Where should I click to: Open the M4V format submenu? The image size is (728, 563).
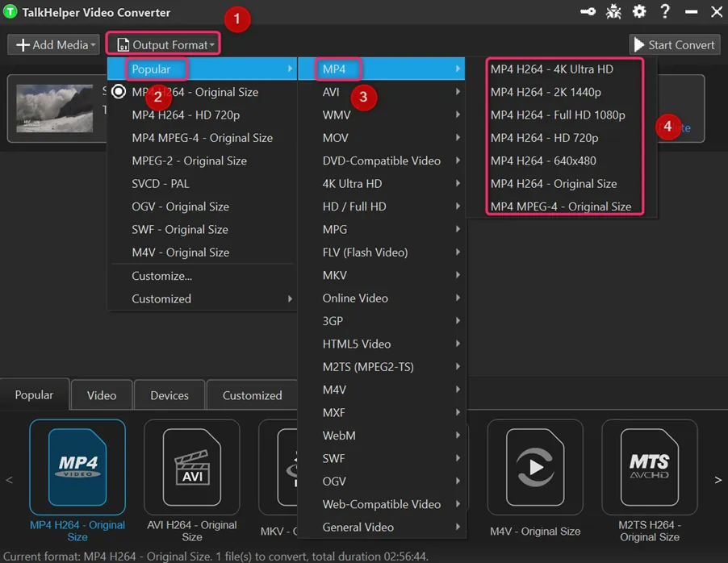pyautogui.click(x=381, y=390)
